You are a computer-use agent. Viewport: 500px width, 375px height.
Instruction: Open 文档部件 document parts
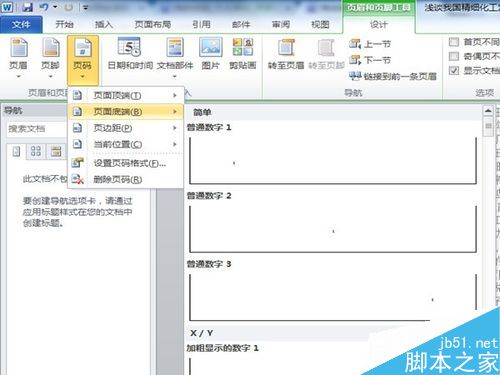coord(175,58)
